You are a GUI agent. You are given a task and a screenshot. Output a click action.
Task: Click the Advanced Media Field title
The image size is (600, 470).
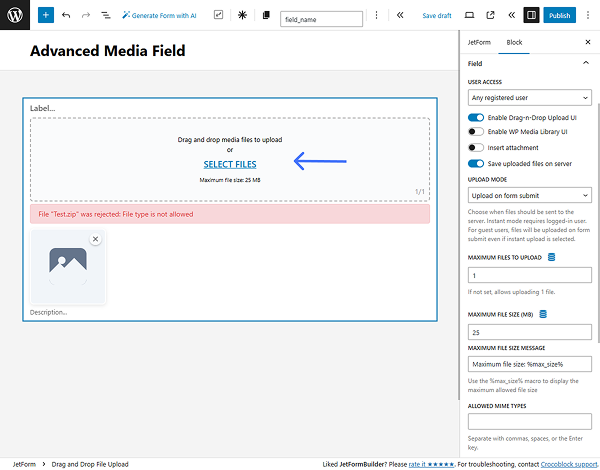click(108, 51)
